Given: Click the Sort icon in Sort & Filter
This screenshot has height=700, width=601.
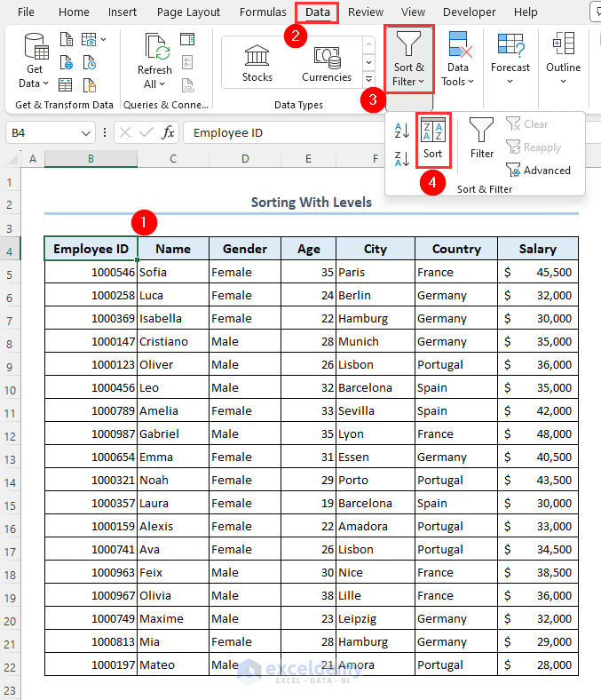Looking at the screenshot, I should pos(432,139).
